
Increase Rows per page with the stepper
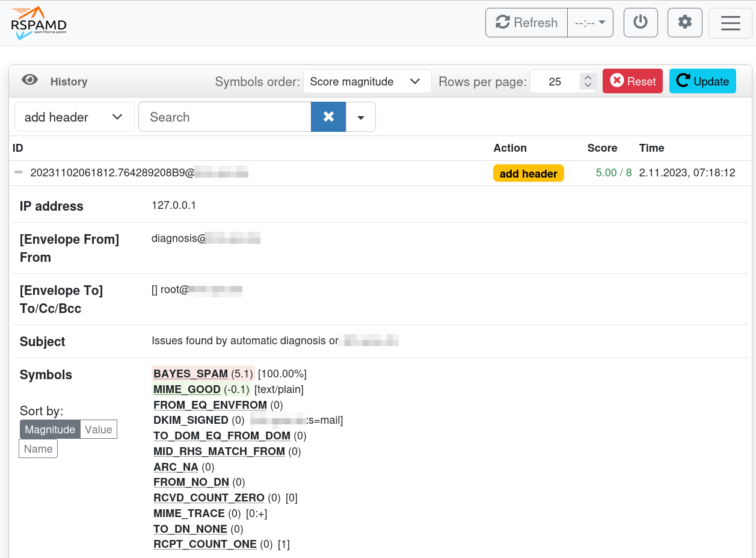[588, 77]
